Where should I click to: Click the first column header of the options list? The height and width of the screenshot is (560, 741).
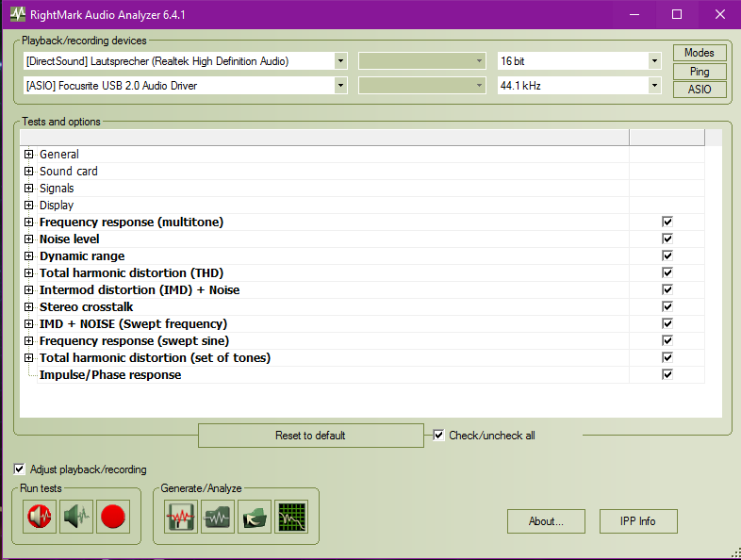point(324,137)
